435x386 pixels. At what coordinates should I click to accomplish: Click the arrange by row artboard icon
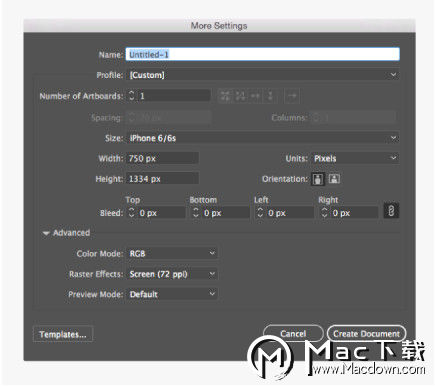255,96
